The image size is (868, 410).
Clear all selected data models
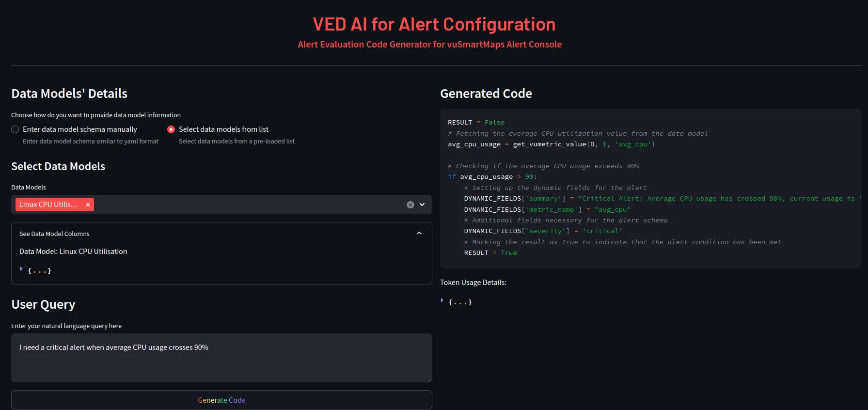coord(410,205)
